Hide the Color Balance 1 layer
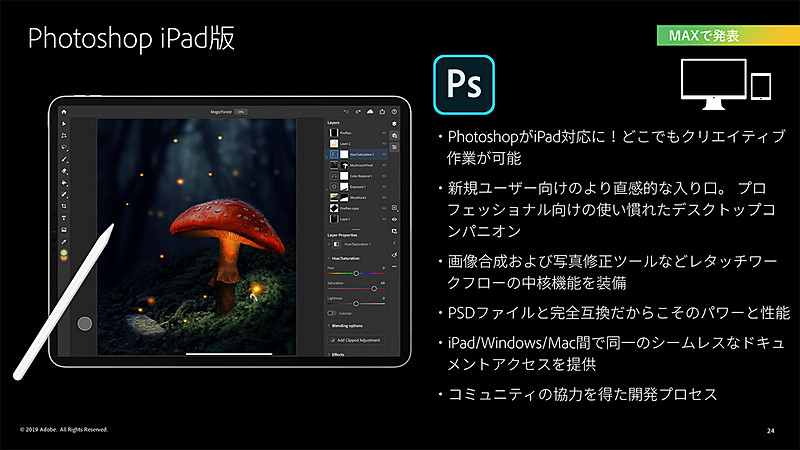 click(x=384, y=176)
